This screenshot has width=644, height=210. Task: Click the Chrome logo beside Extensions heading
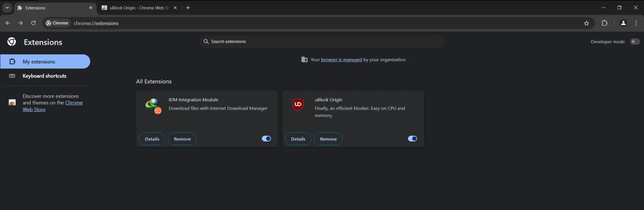[12, 42]
